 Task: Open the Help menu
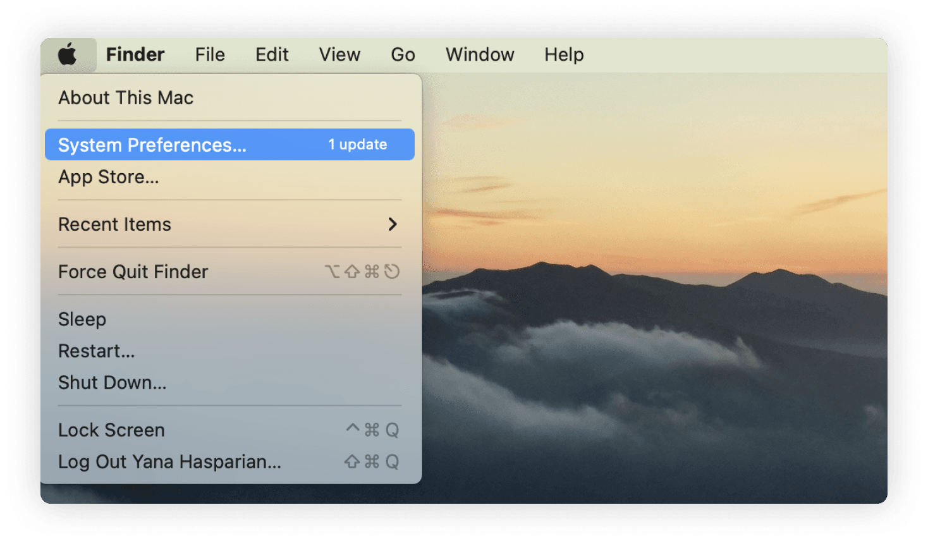tap(564, 55)
